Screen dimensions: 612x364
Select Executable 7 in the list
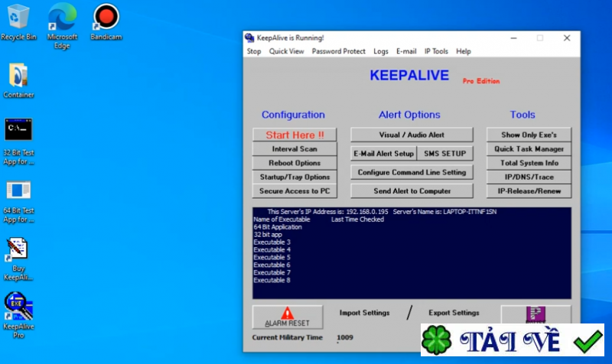coord(272,272)
